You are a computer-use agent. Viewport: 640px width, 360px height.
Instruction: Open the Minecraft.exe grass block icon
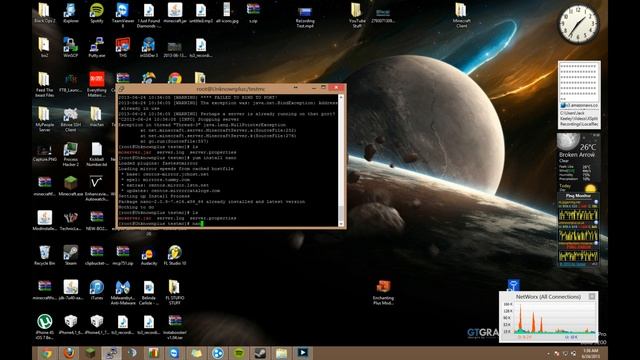click(x=71, y=186)
